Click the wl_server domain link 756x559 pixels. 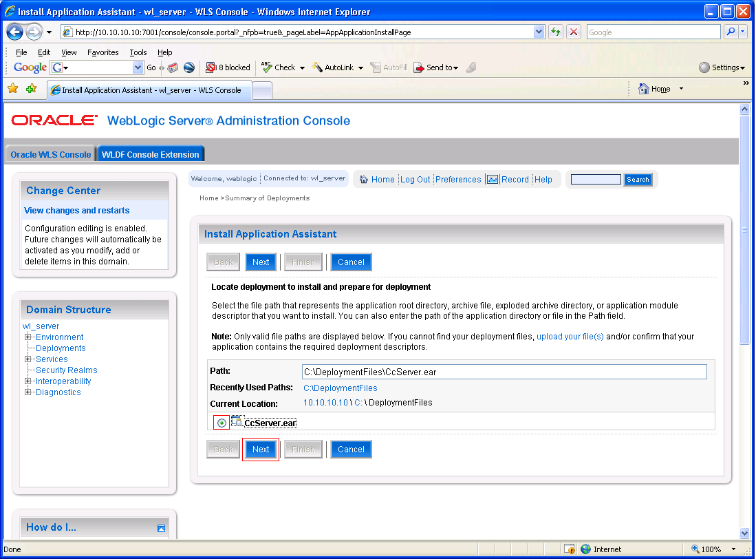[41, 326]
